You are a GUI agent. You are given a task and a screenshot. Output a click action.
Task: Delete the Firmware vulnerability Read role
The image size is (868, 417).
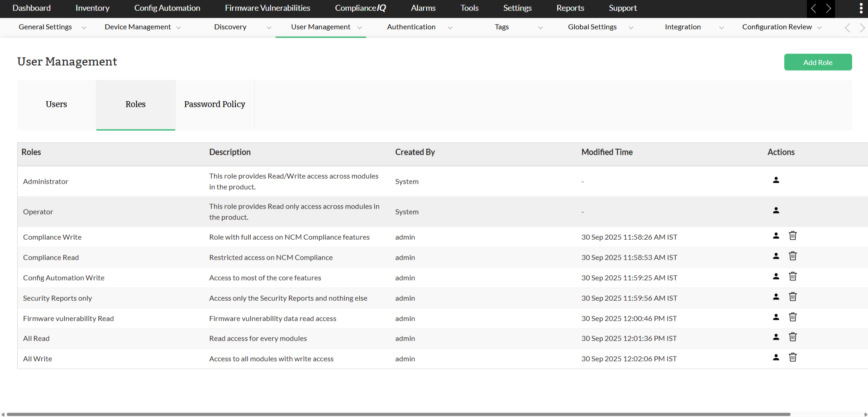(792, 317)
